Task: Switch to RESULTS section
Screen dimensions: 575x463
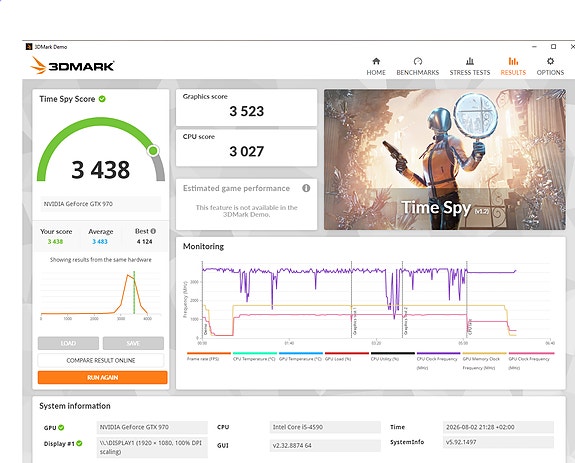Action: click(513, 73)
